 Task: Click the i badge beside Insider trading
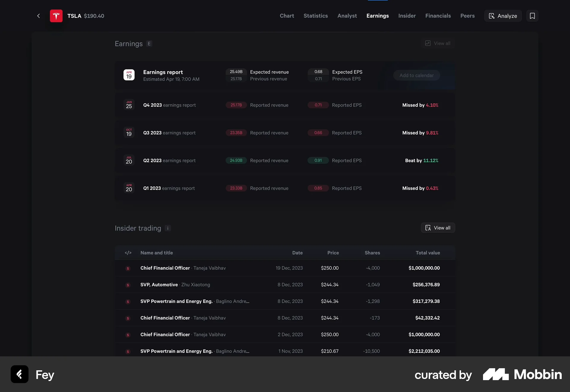[x=167, y=228]
